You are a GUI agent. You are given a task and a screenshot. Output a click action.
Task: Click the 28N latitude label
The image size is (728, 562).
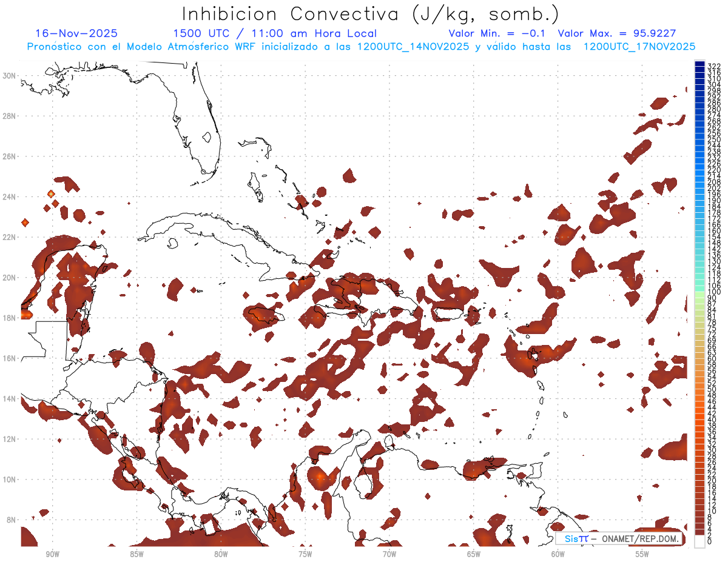pos(10,116)
